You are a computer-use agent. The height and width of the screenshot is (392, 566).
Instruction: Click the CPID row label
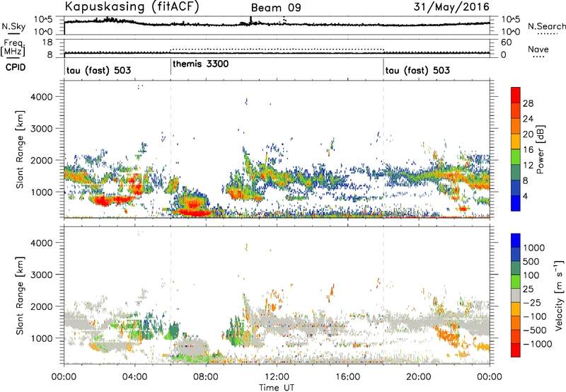point(16,67)
